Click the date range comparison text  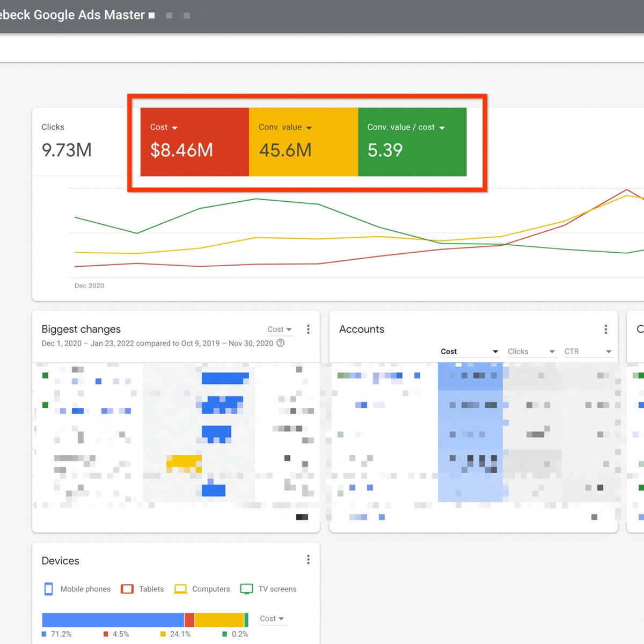[x=157, y=343]
